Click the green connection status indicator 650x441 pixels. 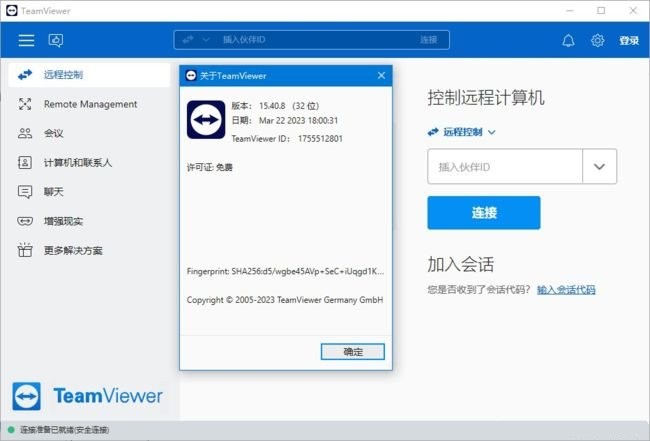pyautogui.click(x=11, y=430)
